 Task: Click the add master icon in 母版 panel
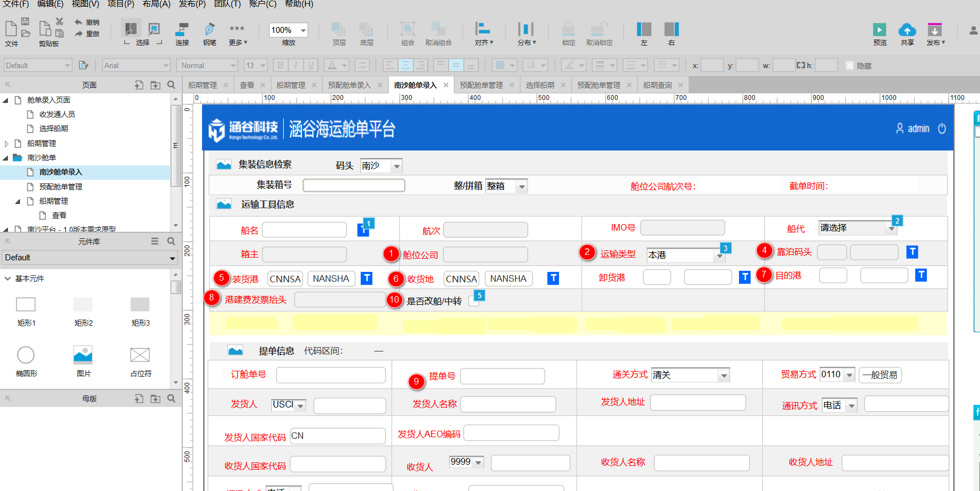click(139, 399)
